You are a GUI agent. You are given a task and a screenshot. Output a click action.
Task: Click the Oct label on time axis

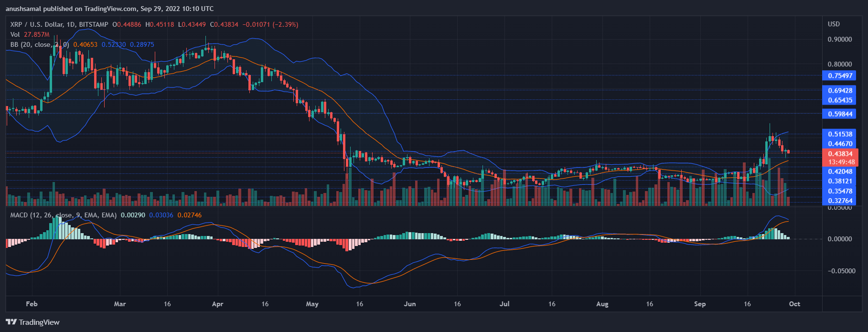click(x=794, y=304)
